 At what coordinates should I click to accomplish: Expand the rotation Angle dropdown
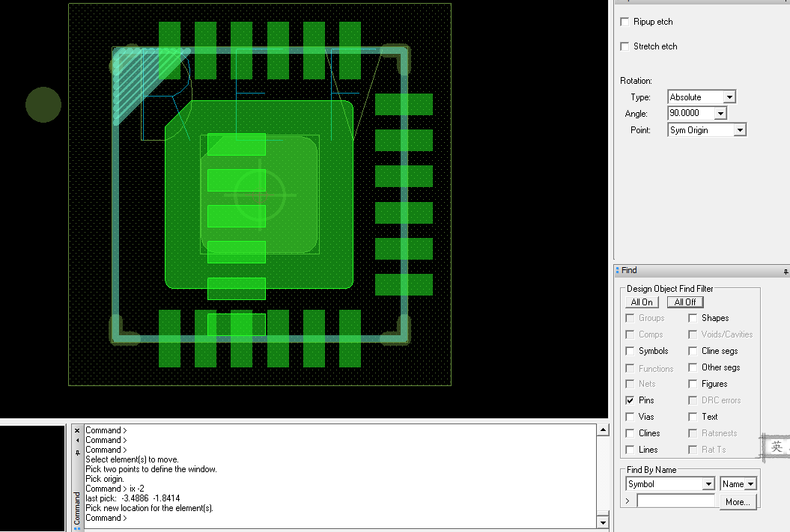[x=720, y=114]
